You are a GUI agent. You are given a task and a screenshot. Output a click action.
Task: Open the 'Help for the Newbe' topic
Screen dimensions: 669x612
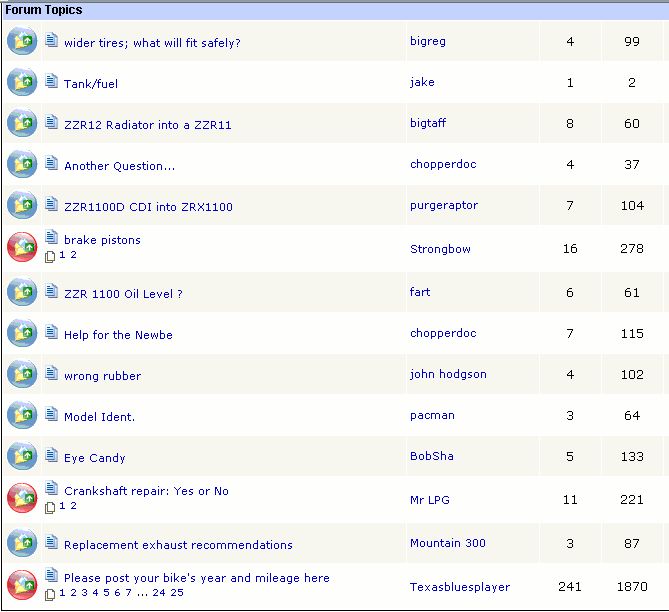(118, 335)
